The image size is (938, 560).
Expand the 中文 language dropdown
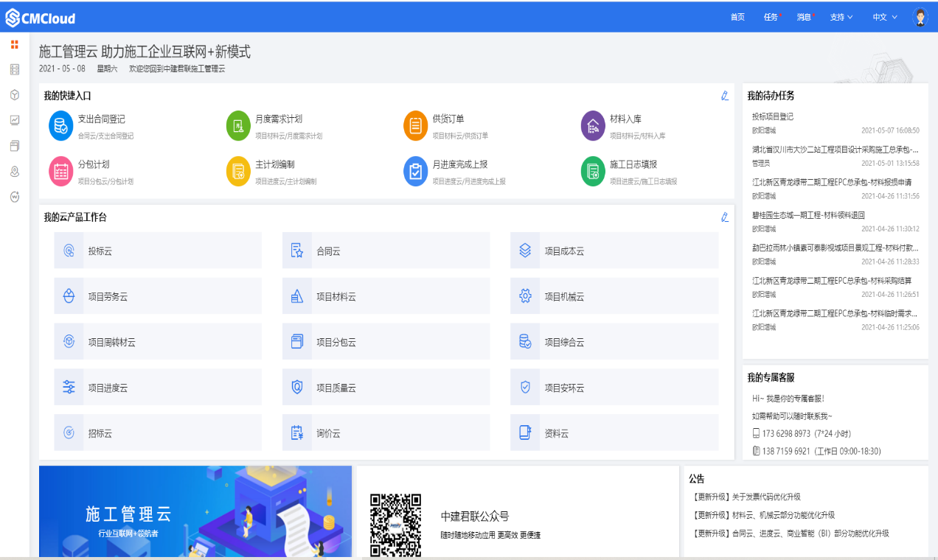tap(885, 17)
